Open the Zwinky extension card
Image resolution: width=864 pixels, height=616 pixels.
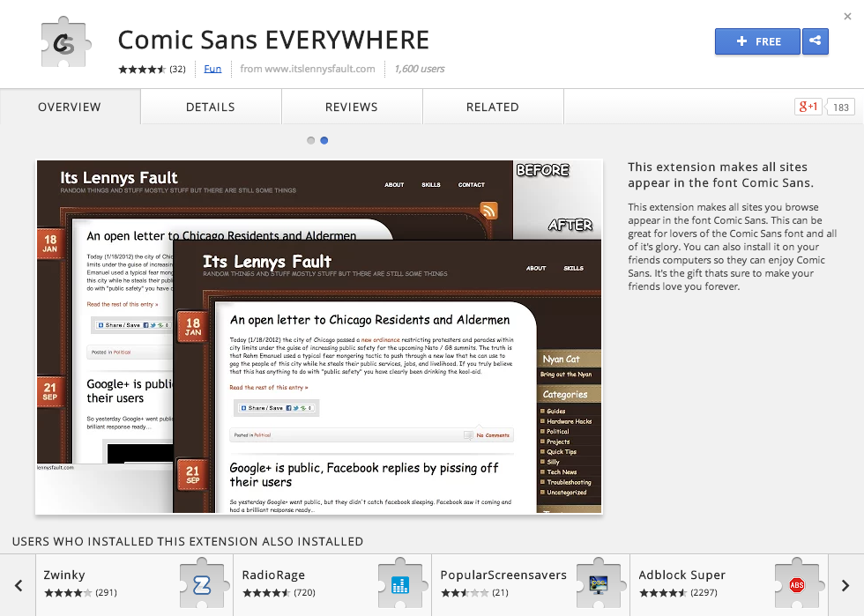click(134, 585)
